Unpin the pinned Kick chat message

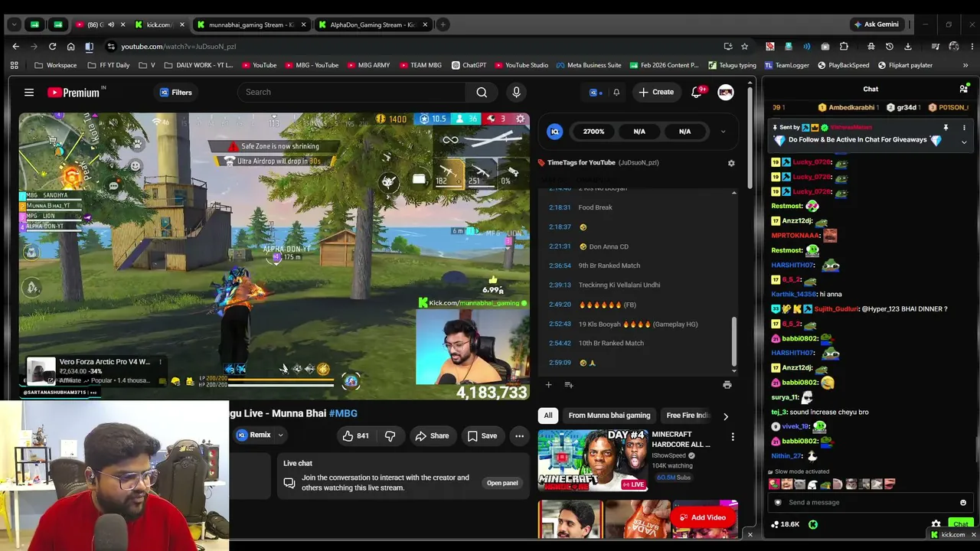(x=946, y=128)
